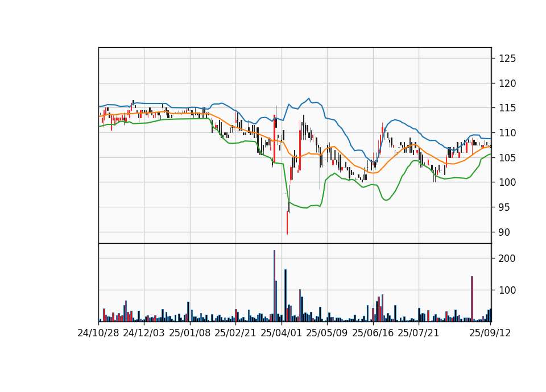The height and width of the screenshot is (392, 546).
Task: Click the tallest volume bar above 200
Action: click(x=274, y=286)
